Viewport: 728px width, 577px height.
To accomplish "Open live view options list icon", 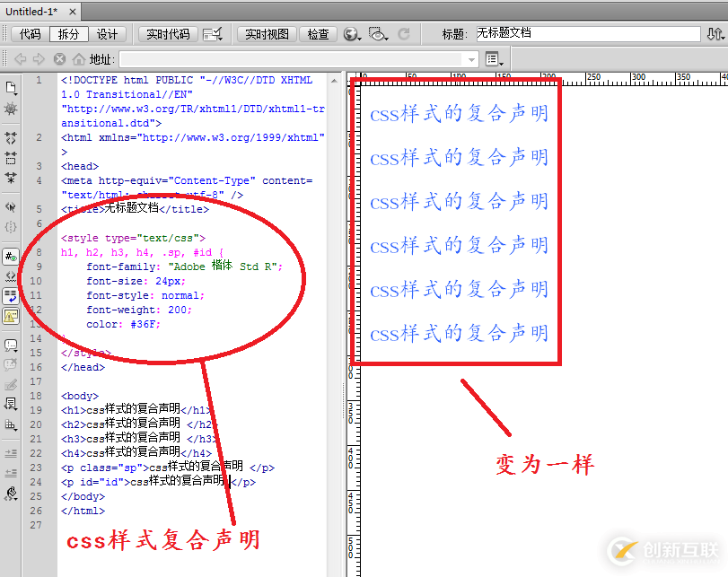I will click(x=494, y=59).
